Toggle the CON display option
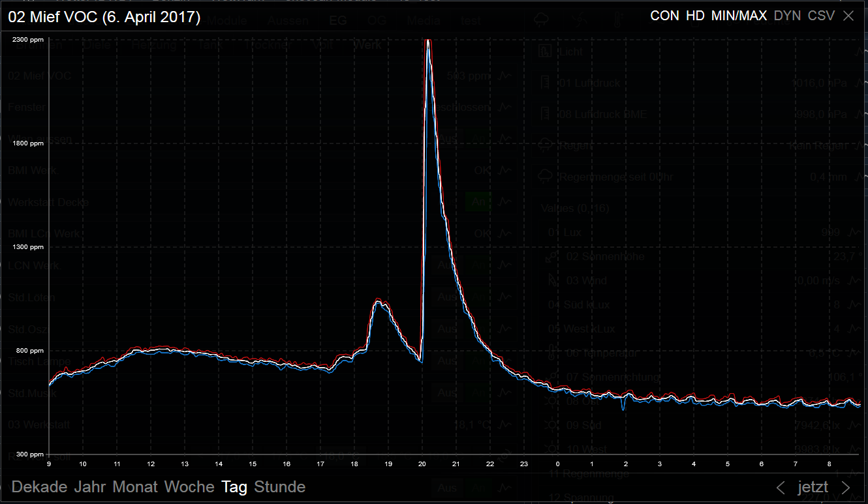 664,16
